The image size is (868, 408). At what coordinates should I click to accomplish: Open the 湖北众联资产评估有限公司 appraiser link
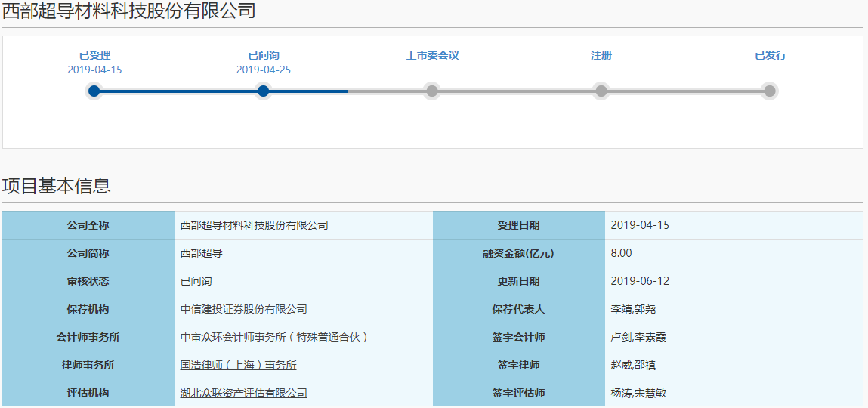pos(243,393)
